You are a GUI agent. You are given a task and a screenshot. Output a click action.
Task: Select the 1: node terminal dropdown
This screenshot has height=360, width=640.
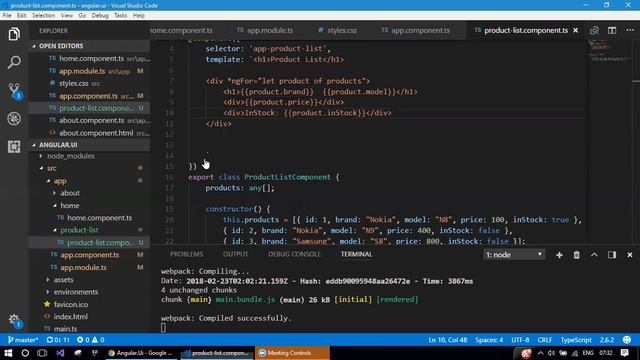pyautogui.click(x=514, y=255)
